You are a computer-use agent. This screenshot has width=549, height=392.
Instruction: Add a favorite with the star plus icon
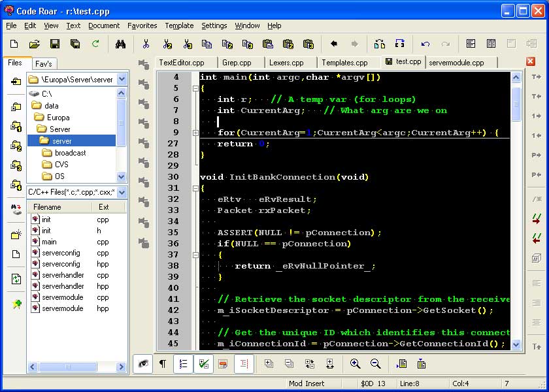pos(16,304)
